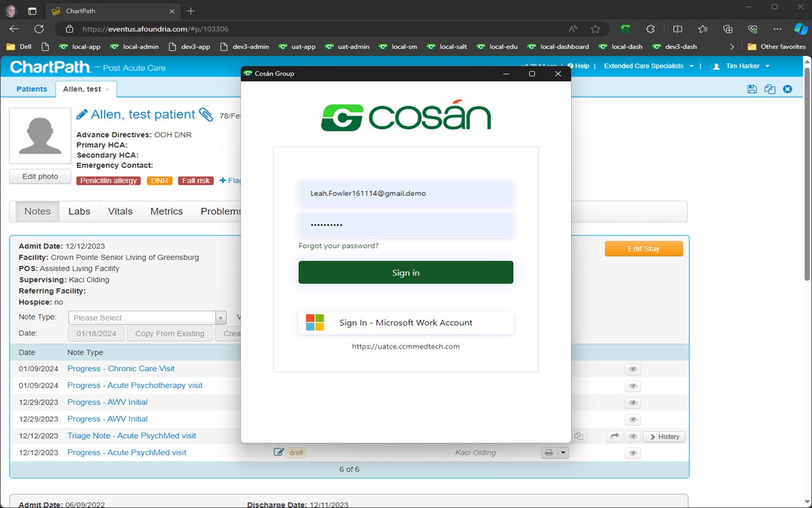812x508 pixels.
Task: Click the Forgot your password link
Action: 339,246
